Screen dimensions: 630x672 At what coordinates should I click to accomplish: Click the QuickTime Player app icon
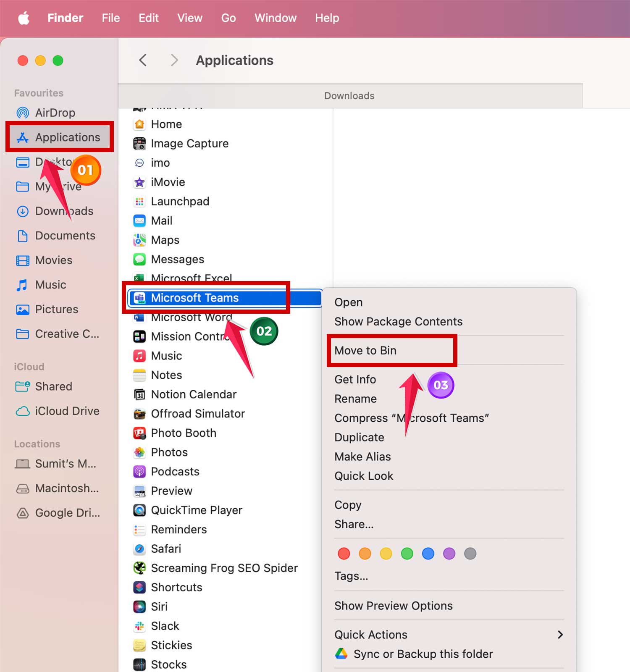[139, 510]
